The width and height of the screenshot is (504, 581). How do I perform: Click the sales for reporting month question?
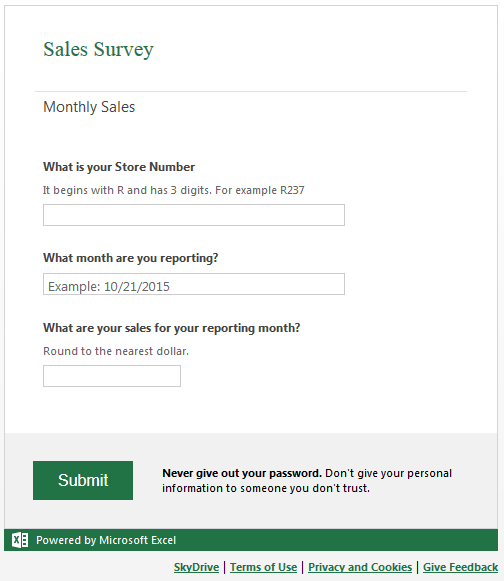pos(172,328)
